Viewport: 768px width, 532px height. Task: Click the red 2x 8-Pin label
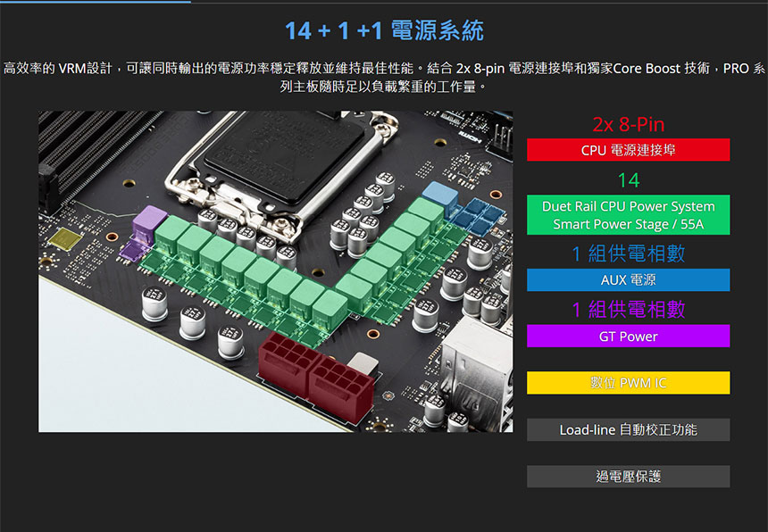point(629,124)
